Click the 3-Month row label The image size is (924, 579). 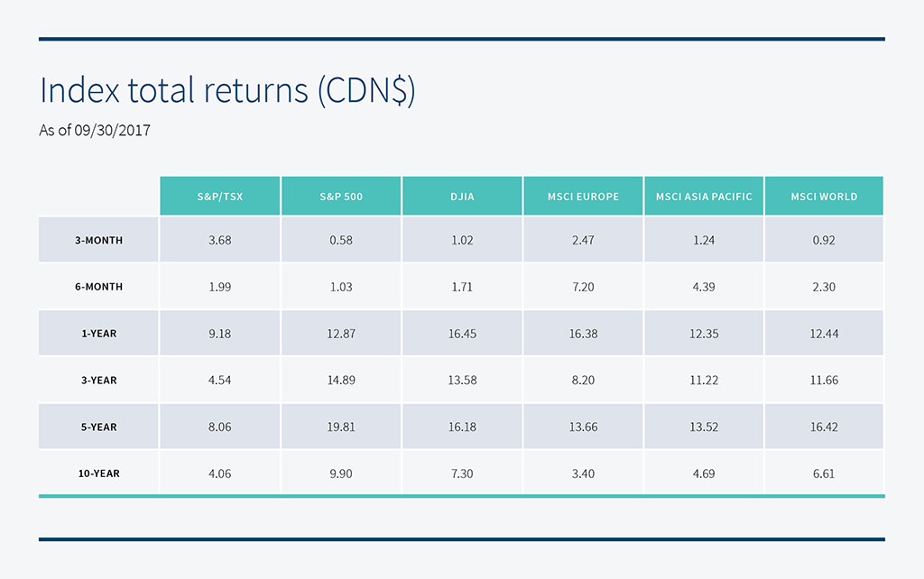98,241
